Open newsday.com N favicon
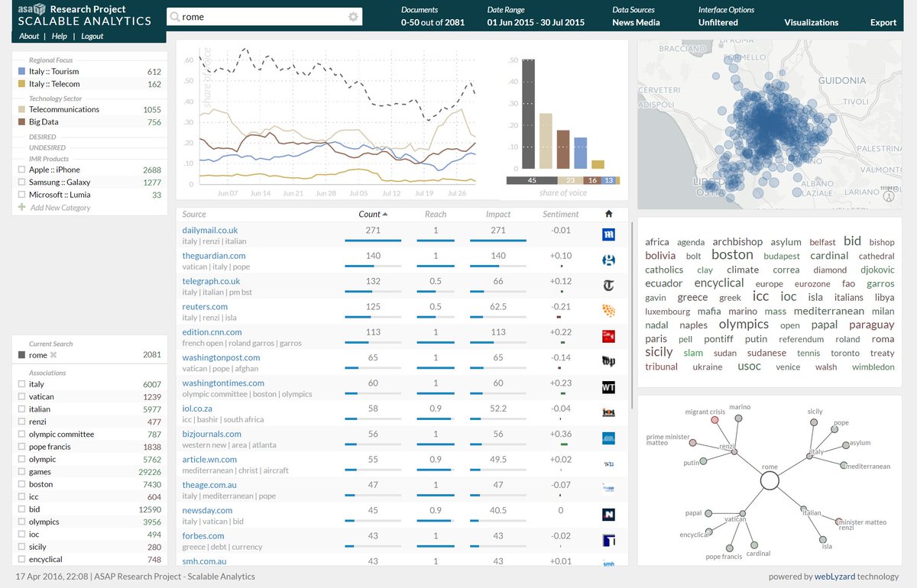This screenshot has width=917, height=588. click(x=608, y=515)
